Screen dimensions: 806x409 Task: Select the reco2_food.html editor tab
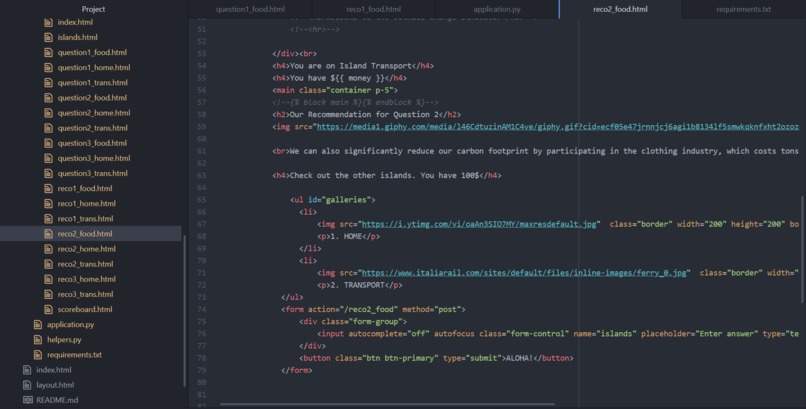[x=620, y=9]
